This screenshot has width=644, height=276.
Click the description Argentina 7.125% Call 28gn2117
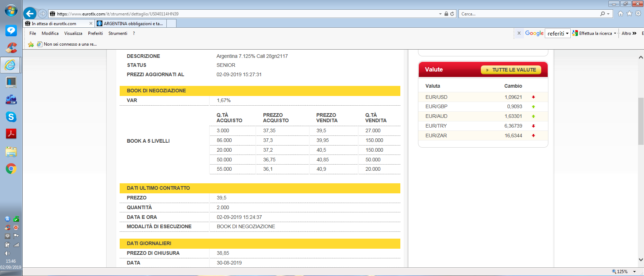(252, 56)
